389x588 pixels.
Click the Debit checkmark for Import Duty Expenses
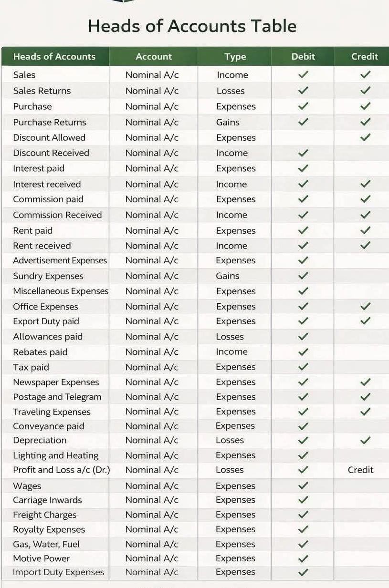pos(303,572)
